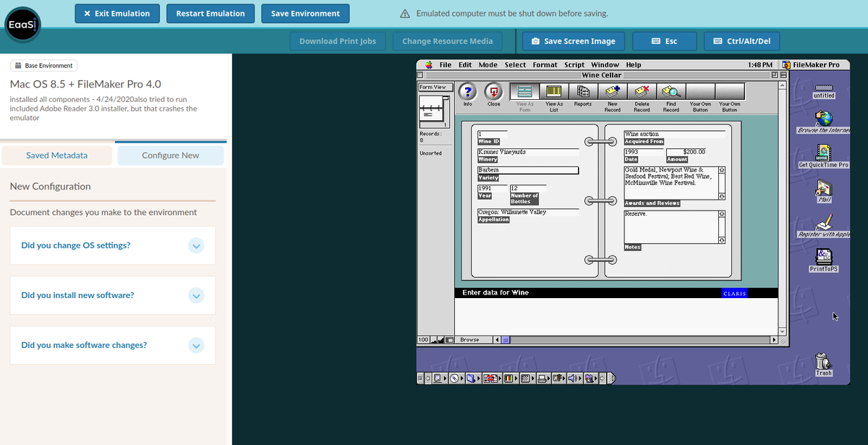The image size is (868, 445).
Task: Click the zoom percentage 100 box
Action: click(423, 340)
